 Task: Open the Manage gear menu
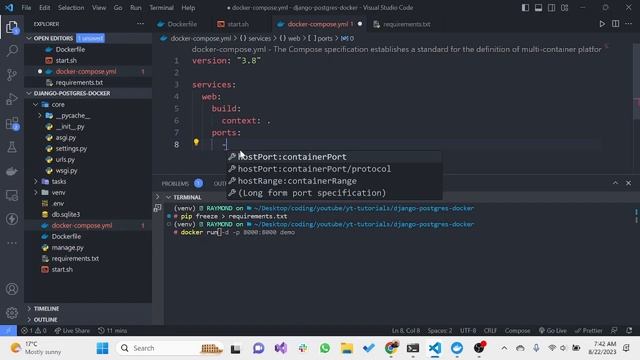(12, 313)
